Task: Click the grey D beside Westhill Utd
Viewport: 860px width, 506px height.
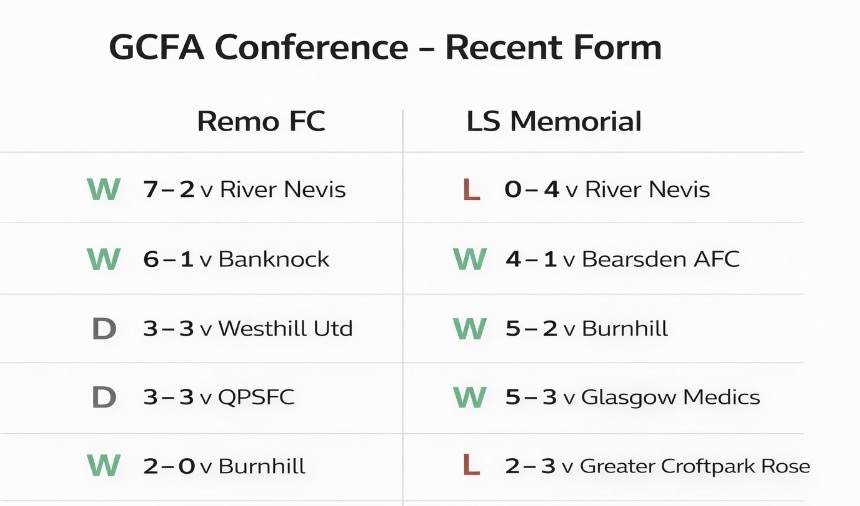Action: (x=104, y=328)
